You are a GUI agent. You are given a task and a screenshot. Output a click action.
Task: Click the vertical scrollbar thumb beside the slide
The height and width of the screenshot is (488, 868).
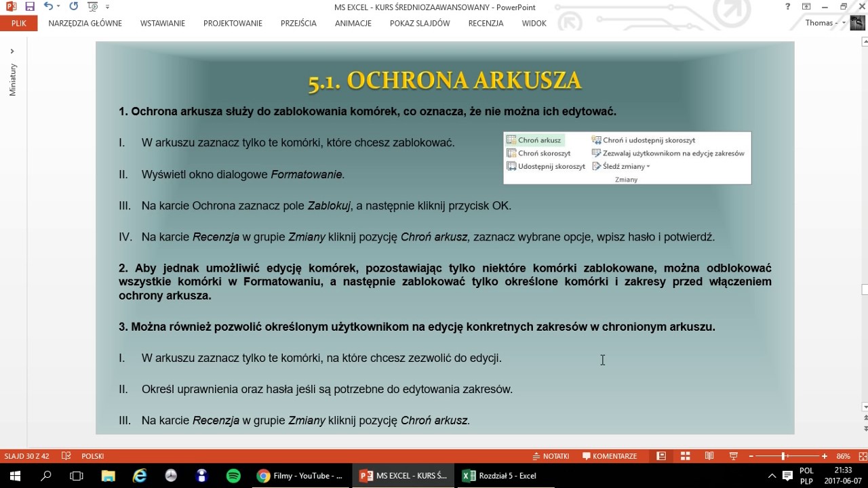(x=865, y=290)
